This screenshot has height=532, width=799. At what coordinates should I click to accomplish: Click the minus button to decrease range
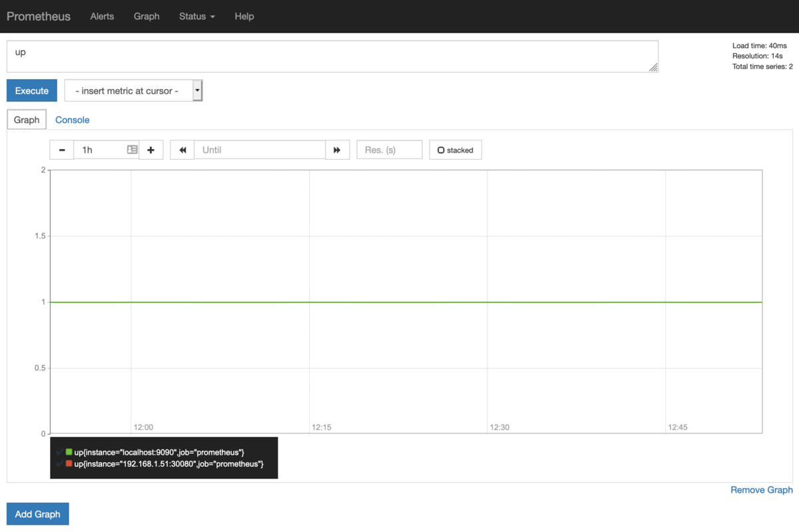point(62,150)
